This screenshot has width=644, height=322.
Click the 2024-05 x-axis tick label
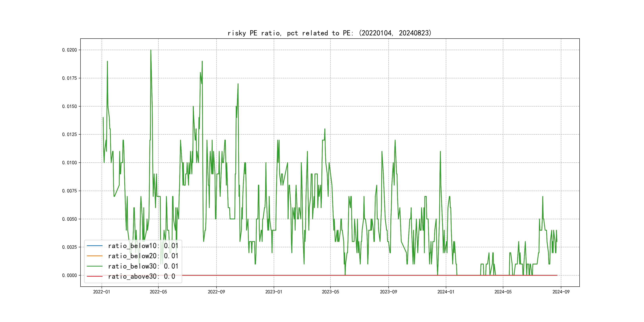click(x=503, y=292)
